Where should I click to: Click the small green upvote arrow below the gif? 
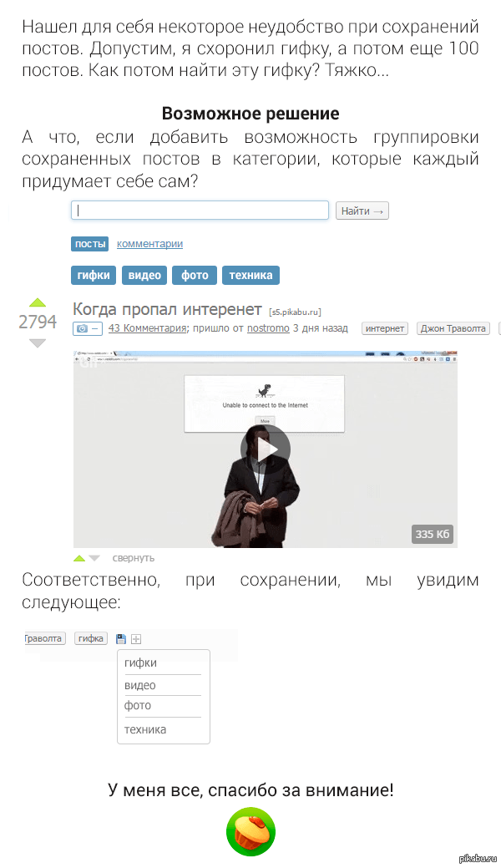79,558
